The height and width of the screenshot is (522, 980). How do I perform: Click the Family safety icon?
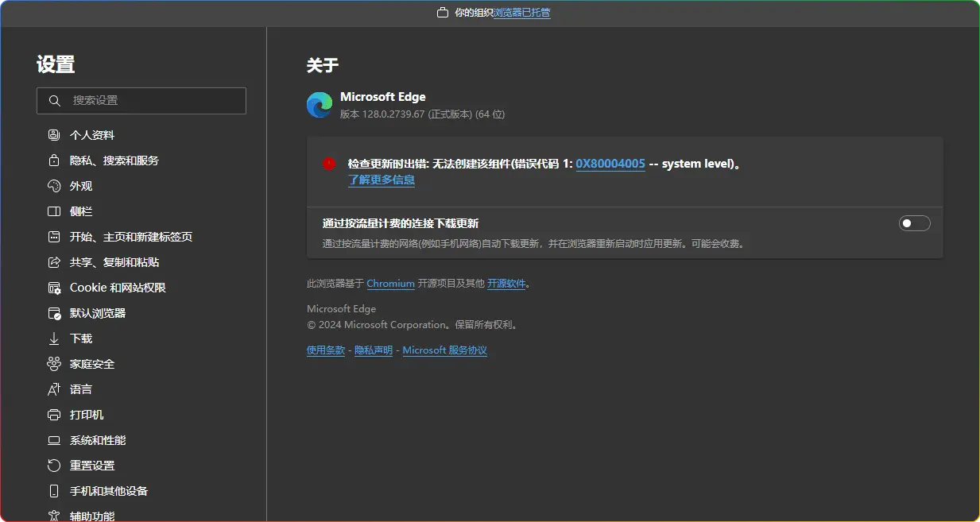click(x=54, y=364)
